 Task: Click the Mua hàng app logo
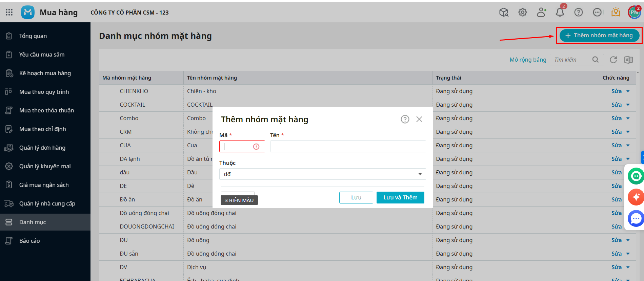click(x=28, y=12)
